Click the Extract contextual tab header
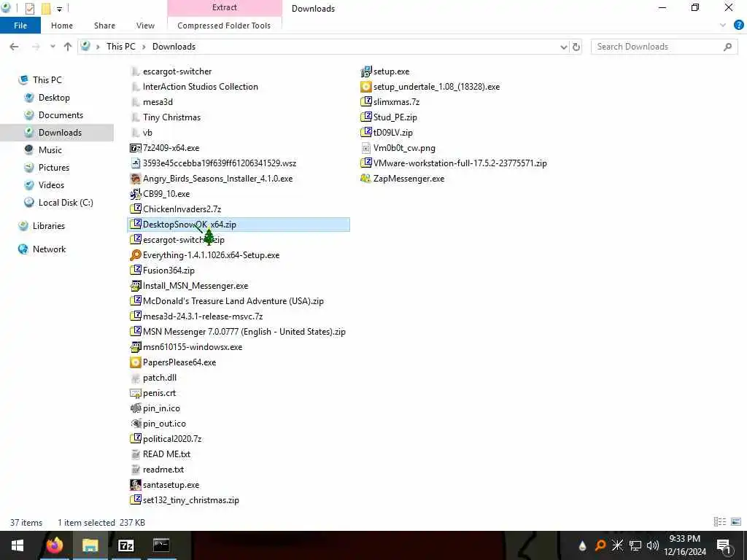This screenshot has height=560, width=747. 225,7
